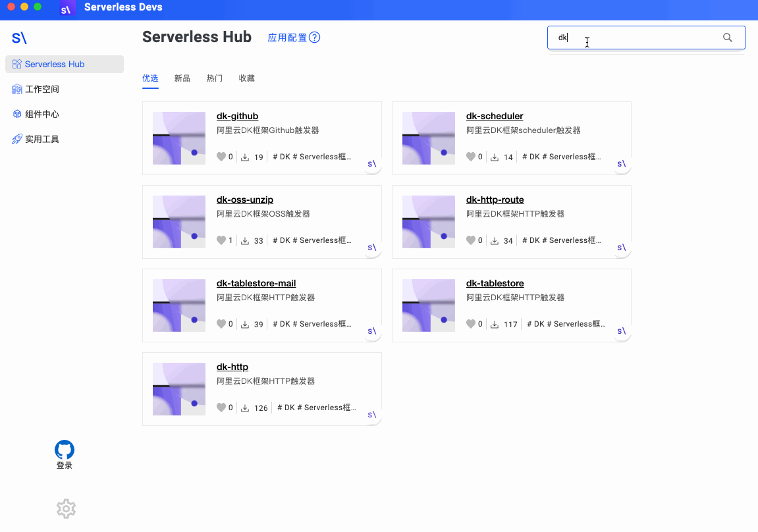The width and height of the screenshot is (758, 532).
Task: Click the 登录 label under GitHub icon
Action: 65,465
